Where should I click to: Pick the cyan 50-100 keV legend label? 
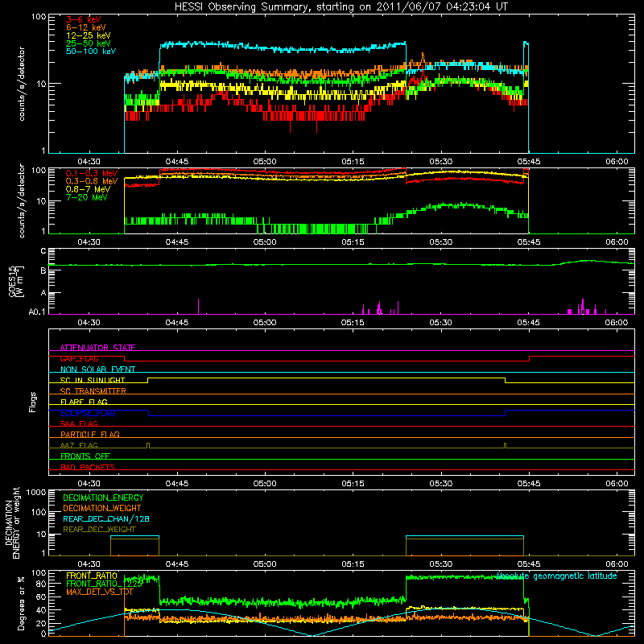coord(91,52)
